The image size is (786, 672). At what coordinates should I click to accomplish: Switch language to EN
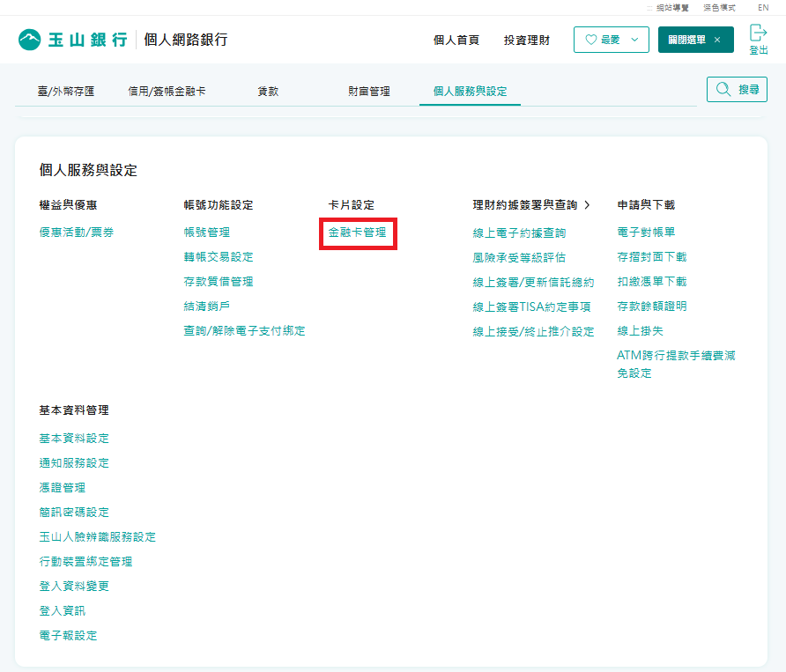[x=763, y=8]
